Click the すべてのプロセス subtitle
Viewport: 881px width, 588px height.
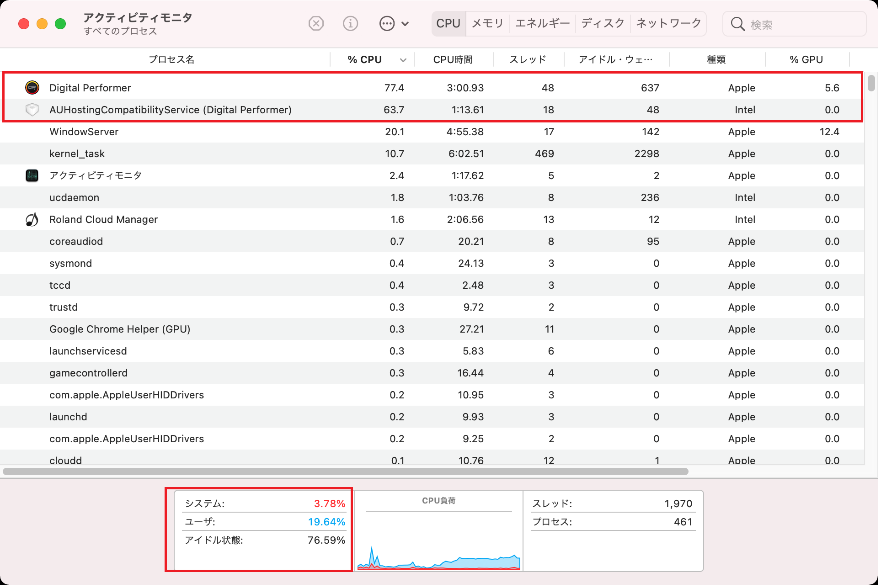pos(121,32)
